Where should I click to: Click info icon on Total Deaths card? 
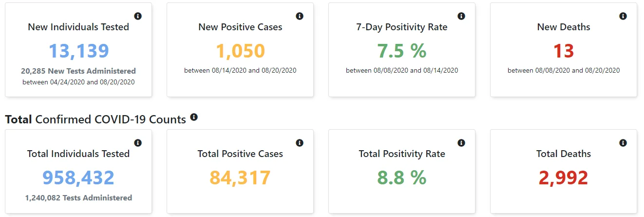pos(623,143)
